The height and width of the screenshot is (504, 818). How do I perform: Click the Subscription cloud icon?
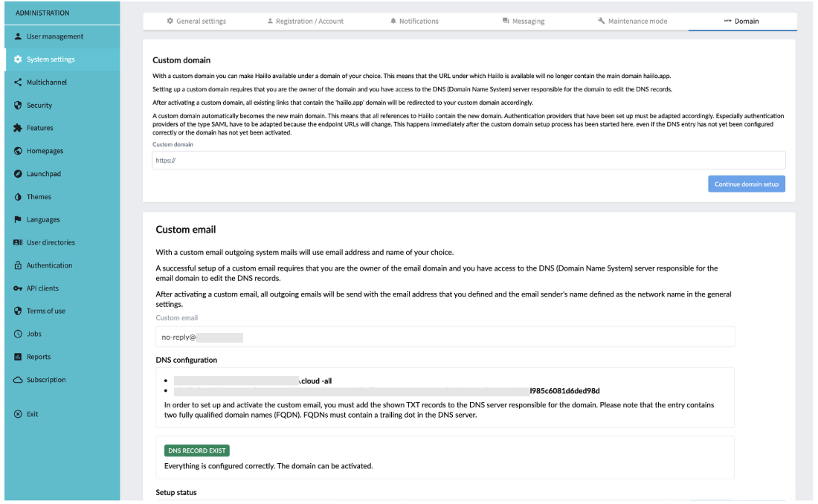pyautogui.click(x=18, y=380)
